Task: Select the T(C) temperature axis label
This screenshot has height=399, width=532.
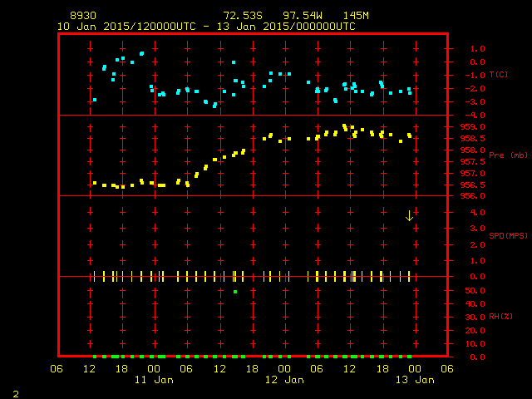Action: [x=499, y=74]
